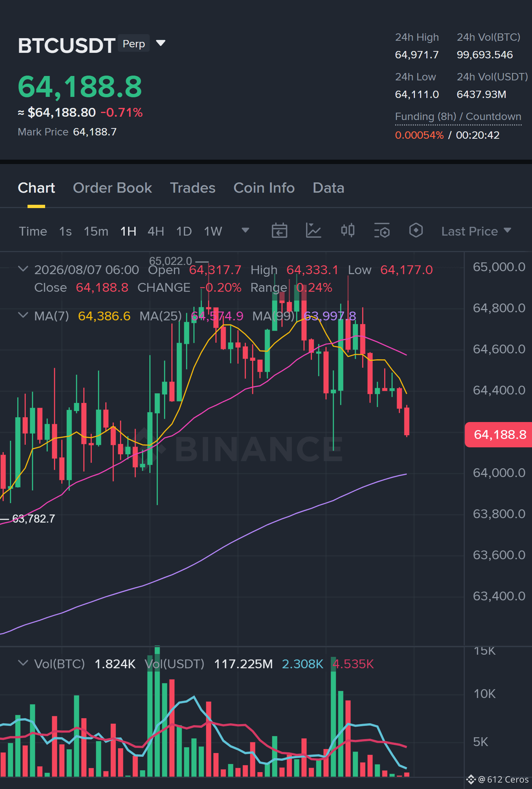Open the Order Book tab
The image size is (532, 789).
tap(112, 188)
